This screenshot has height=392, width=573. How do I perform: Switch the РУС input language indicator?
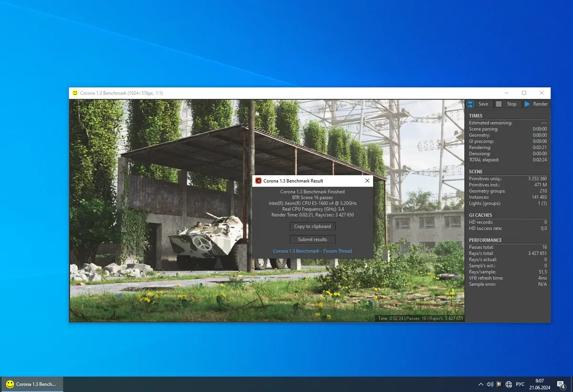point(520,384)
